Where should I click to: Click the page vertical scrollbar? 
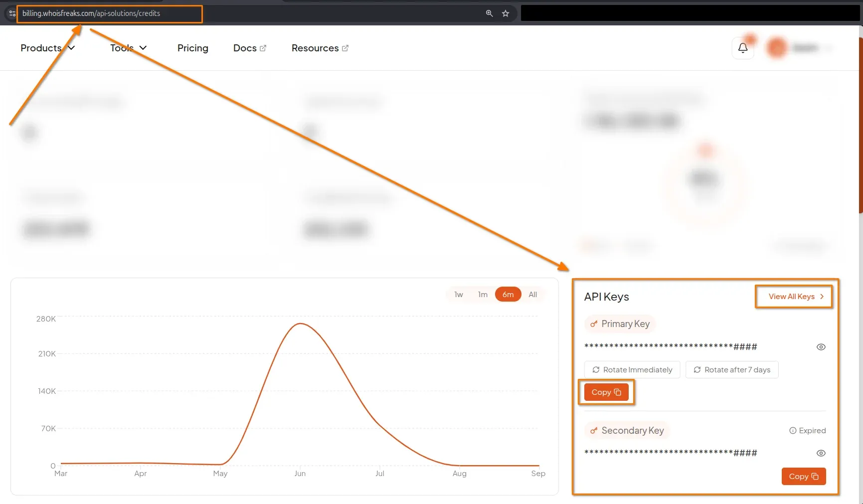pos(861,125)
